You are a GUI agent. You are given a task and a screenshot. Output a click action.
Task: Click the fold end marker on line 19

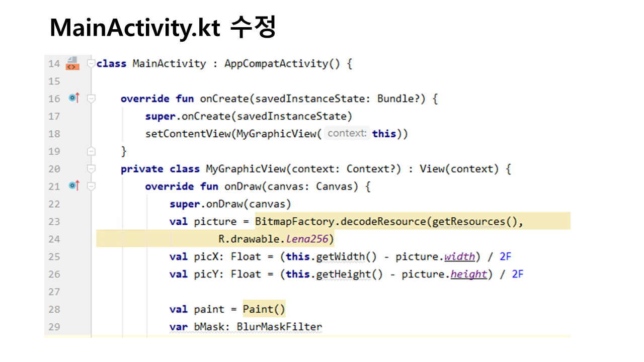click(91, 151)
